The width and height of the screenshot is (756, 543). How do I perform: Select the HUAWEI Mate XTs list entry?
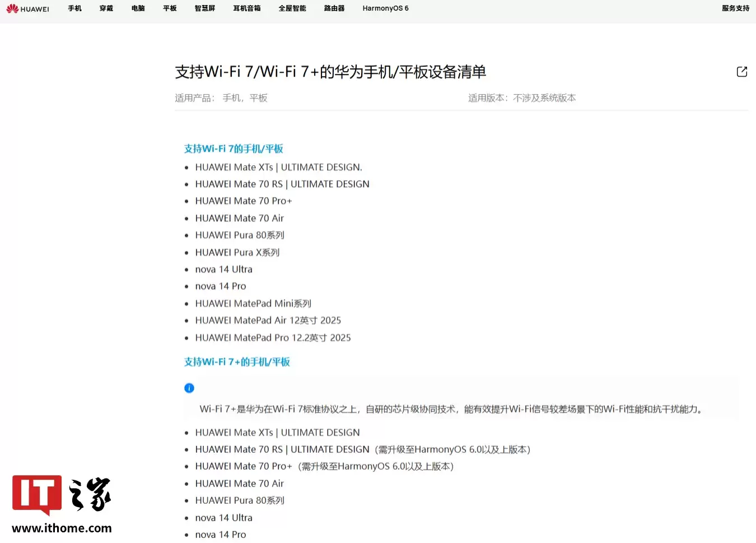tap(278, 167)
